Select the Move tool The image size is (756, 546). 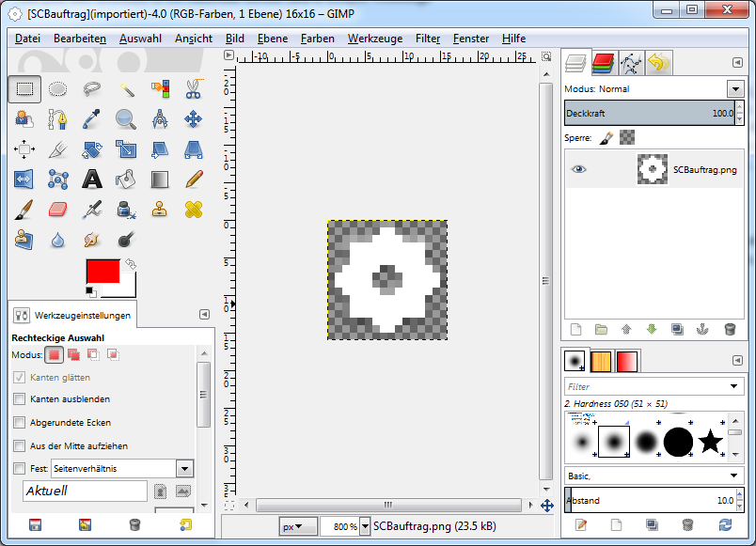pyautogui.click(x=193, y=119)
